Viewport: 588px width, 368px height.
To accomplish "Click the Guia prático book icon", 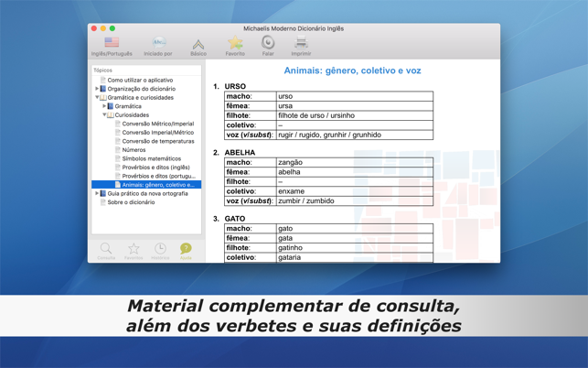I will 103,193.
